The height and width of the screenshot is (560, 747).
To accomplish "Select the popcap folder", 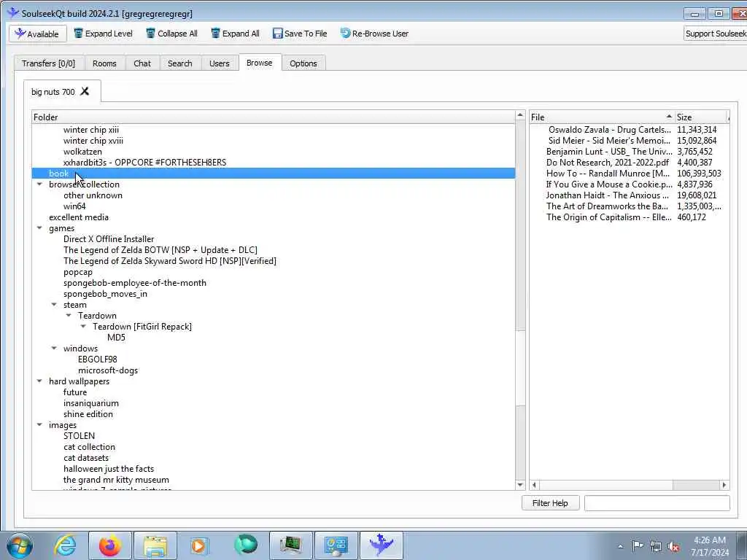I will [77, 272].
